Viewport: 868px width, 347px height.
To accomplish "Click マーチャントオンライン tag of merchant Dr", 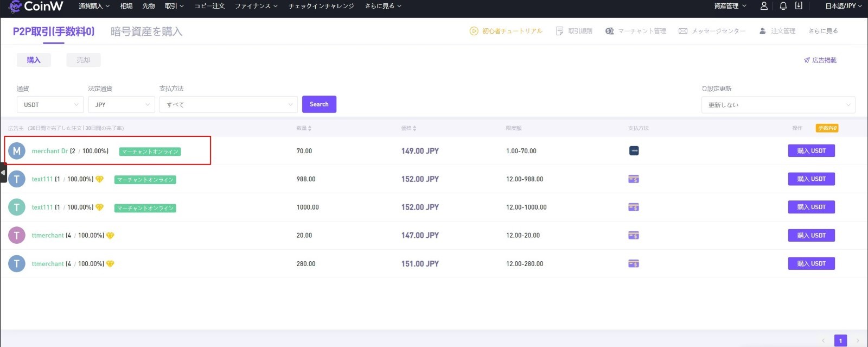I will click(150, 152).
